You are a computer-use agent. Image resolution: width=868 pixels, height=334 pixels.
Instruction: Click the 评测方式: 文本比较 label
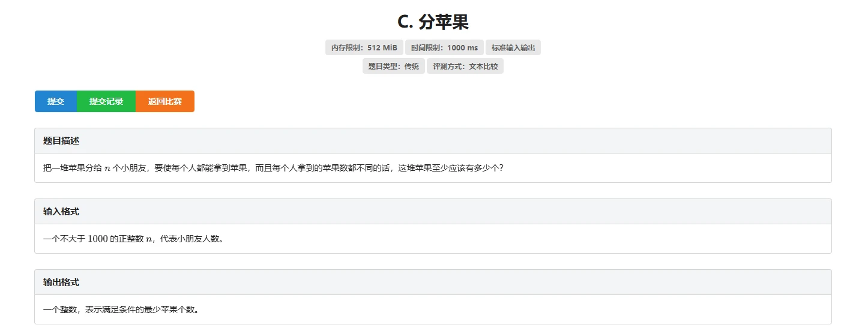coord(465,67)
